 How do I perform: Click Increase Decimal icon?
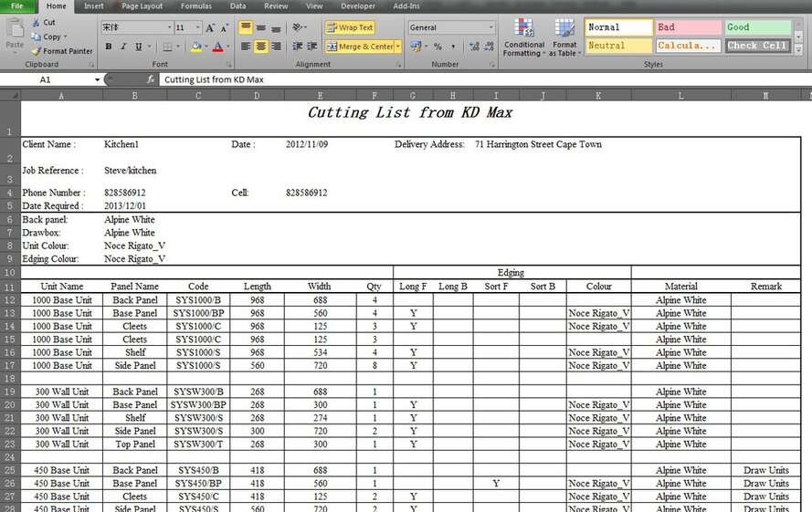[474, 47]
